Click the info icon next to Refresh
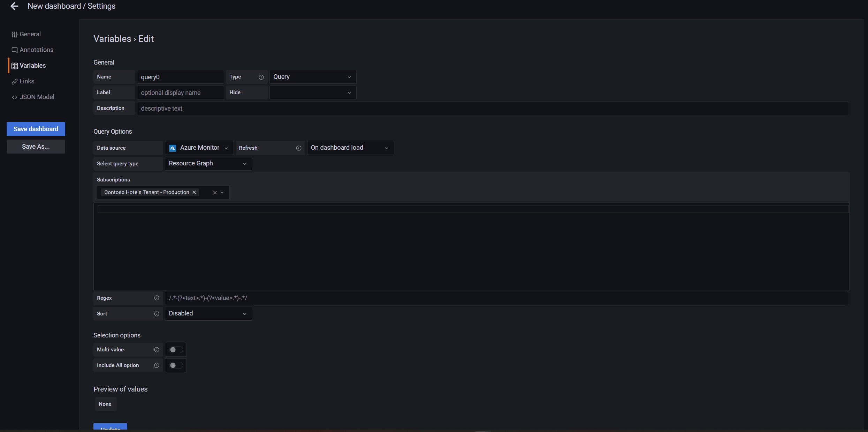 (299, 148)
